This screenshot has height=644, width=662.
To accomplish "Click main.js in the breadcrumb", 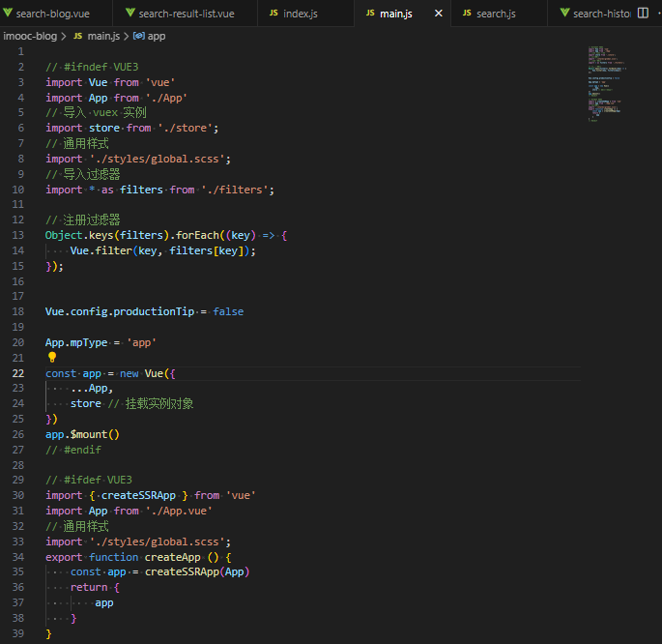I will 103,37.
